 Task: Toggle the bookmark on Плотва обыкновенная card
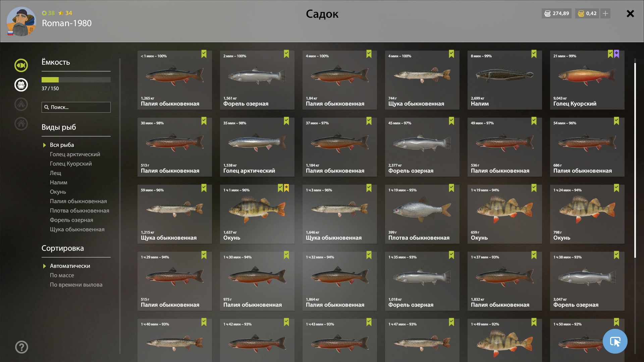pyautogui.click(x=451, y=188)
